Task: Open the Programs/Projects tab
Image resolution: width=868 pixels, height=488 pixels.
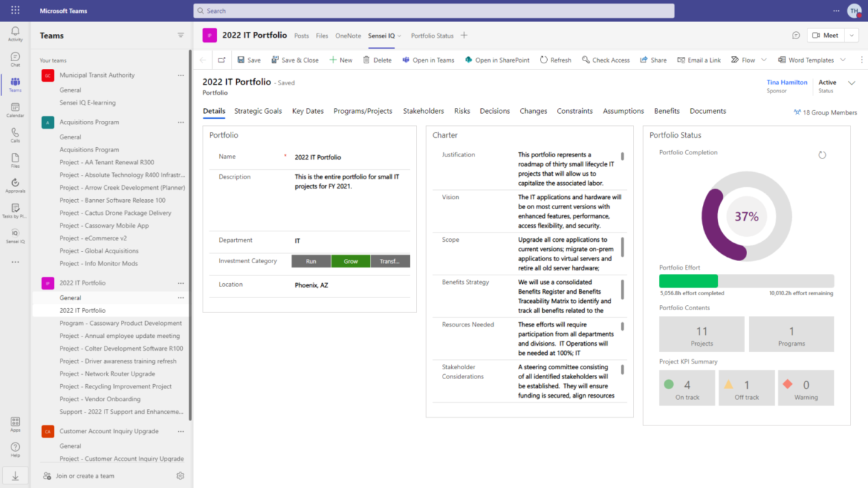Action: point(363,111)
